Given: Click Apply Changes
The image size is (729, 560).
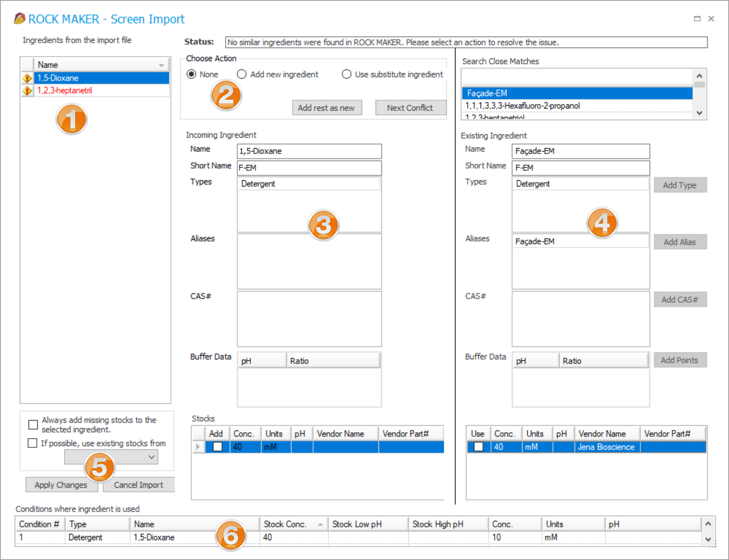Looking at the screenshot, I should [61, 484].
